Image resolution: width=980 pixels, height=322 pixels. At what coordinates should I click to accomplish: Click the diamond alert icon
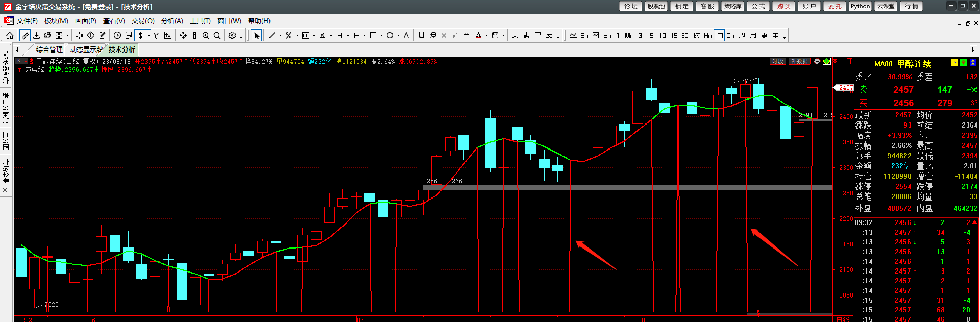91,35
